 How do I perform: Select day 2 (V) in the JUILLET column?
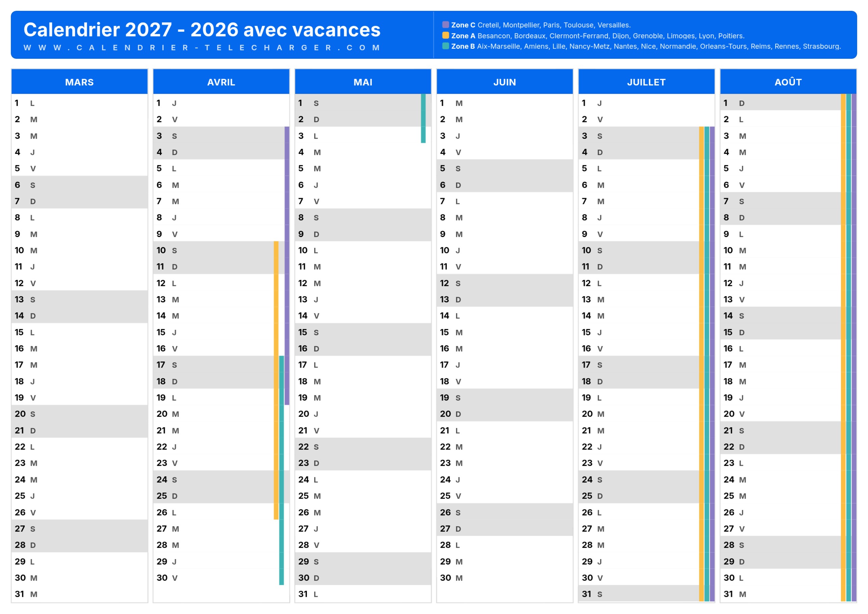647,119
